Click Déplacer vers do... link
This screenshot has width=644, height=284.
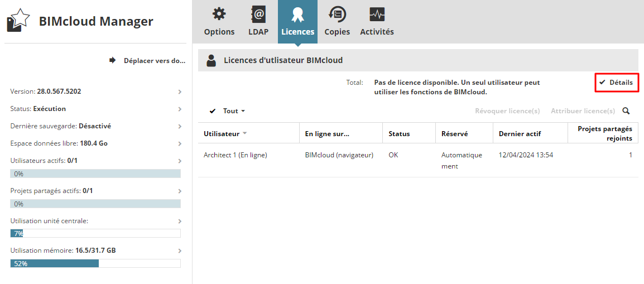[155, 60]
